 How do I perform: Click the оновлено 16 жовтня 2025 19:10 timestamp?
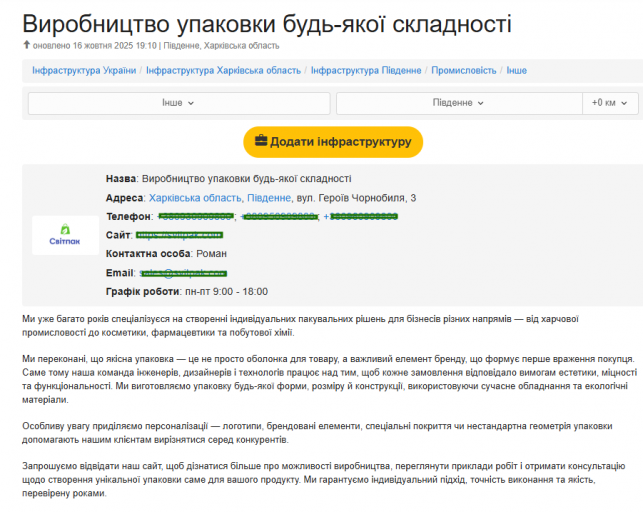click(95, 46)
